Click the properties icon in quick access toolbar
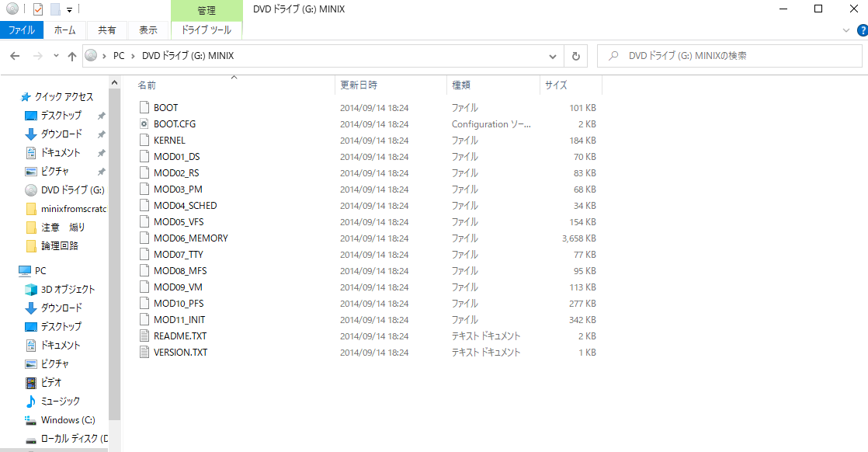This screenshot has height=452, width=868. point(37,9)
